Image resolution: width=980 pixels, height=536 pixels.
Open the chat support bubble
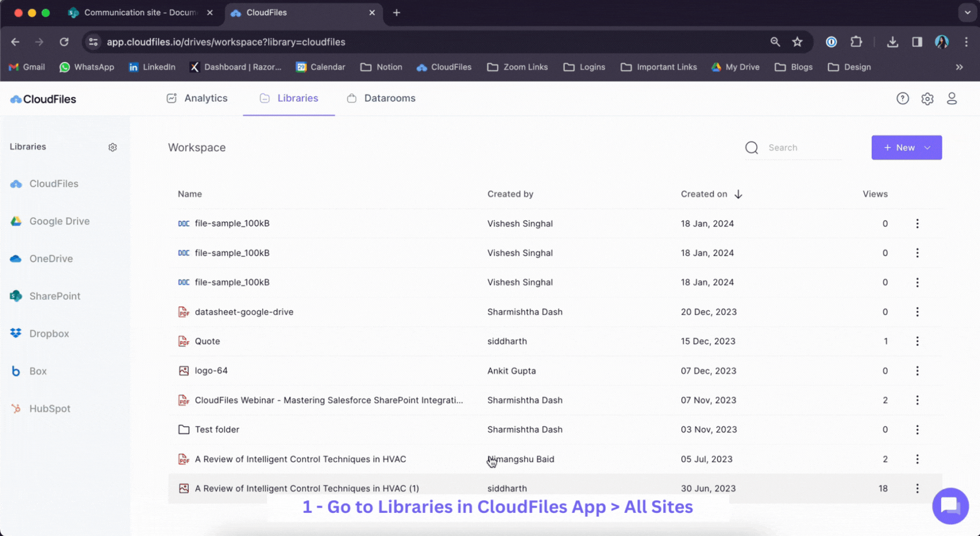[950, 506]
